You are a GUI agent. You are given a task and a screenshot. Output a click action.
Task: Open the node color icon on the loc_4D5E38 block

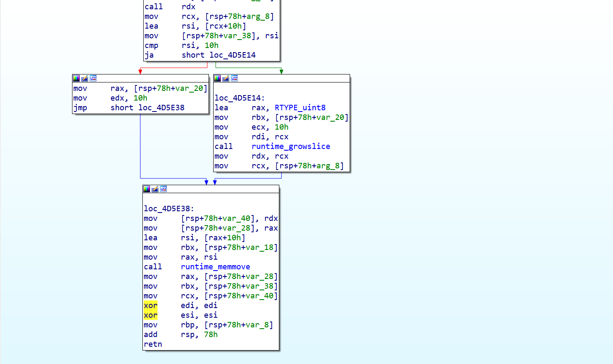pyautogui.click(x=147, y=189)
